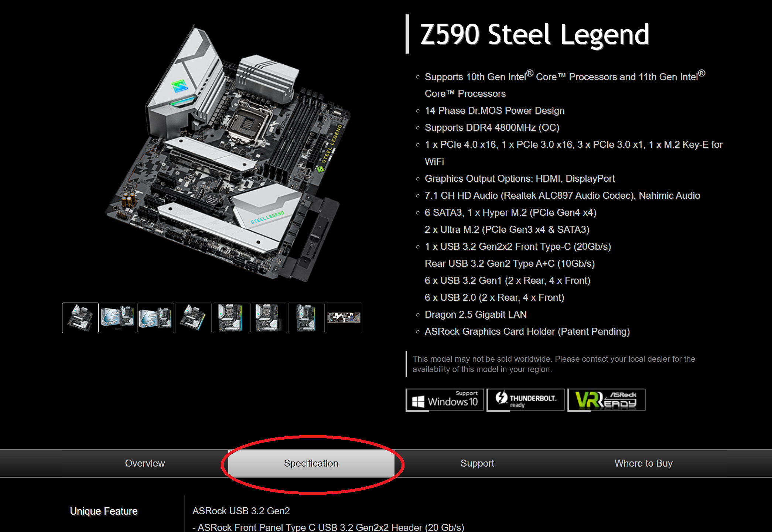Click '2 x Ultra M.2' feature line

(507, 229)
